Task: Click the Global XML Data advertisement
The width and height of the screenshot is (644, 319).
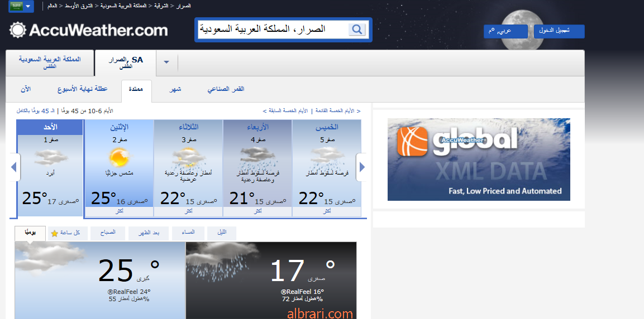Action: 479,159
